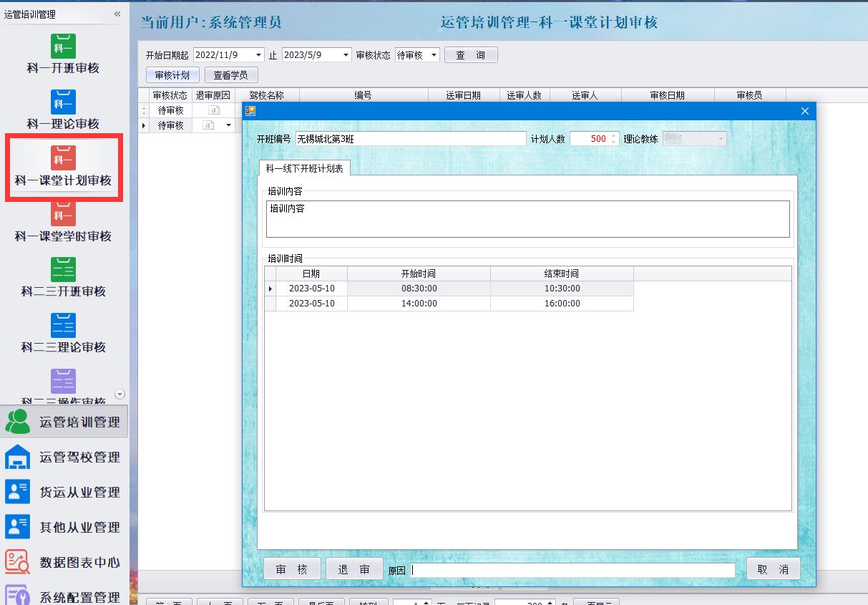Switch to 科一线下开班计划表 tab
868x605 pixels.
(304, 168)
